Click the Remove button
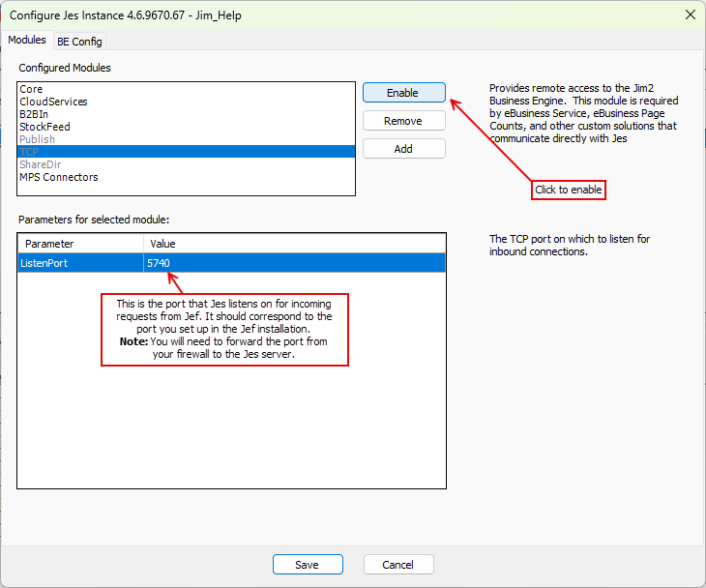 [x=404, y=121]
